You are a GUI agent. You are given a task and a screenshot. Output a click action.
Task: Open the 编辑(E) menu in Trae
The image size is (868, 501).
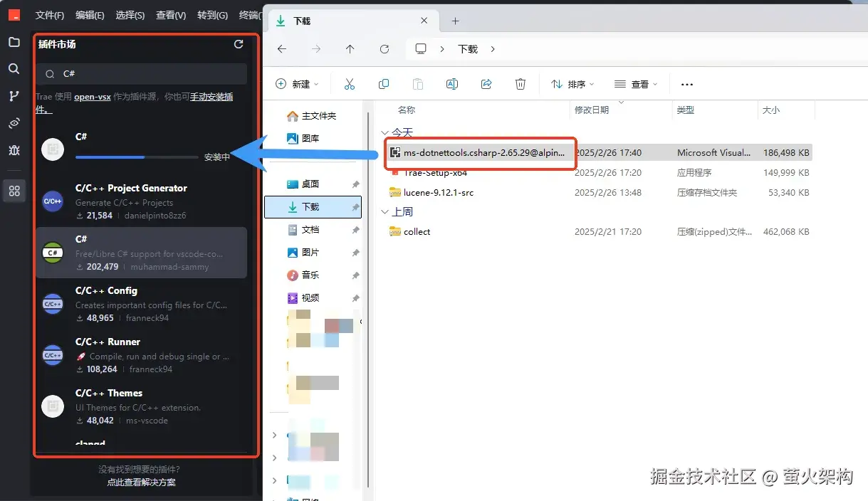[90, 15]
